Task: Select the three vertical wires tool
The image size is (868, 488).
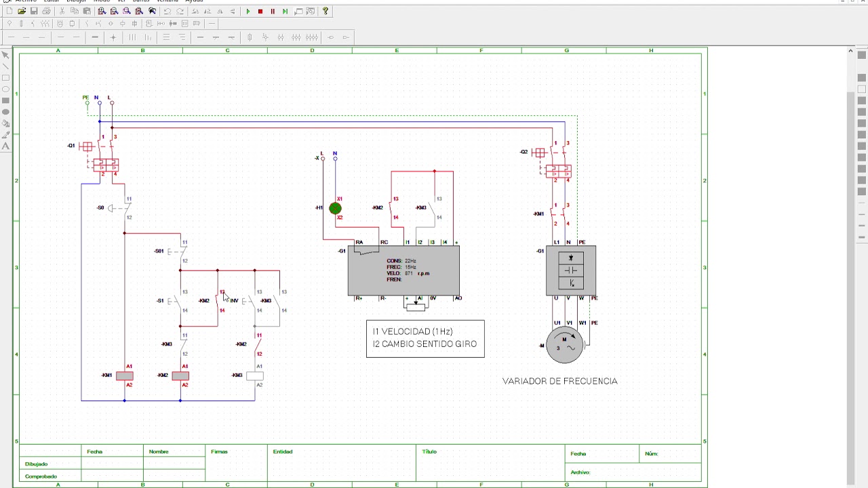Action: pyautogui.click(x=132, y=37)
